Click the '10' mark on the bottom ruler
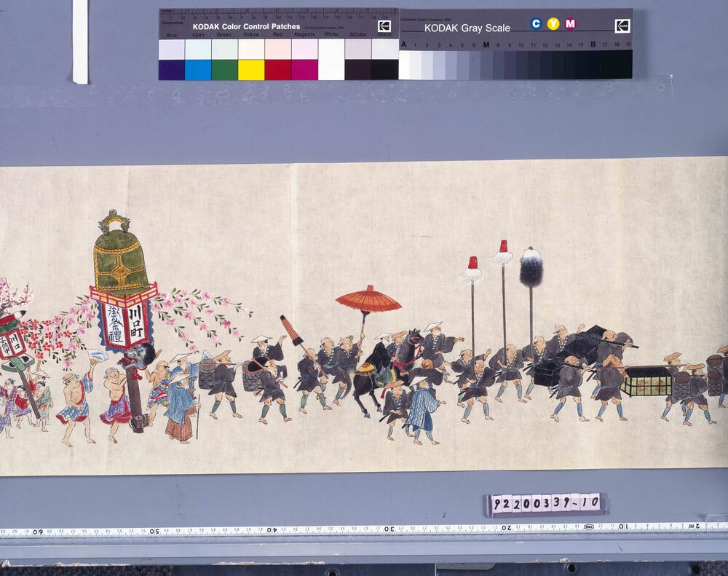Screen dimensions: 728x576 [x=624, y=527]
